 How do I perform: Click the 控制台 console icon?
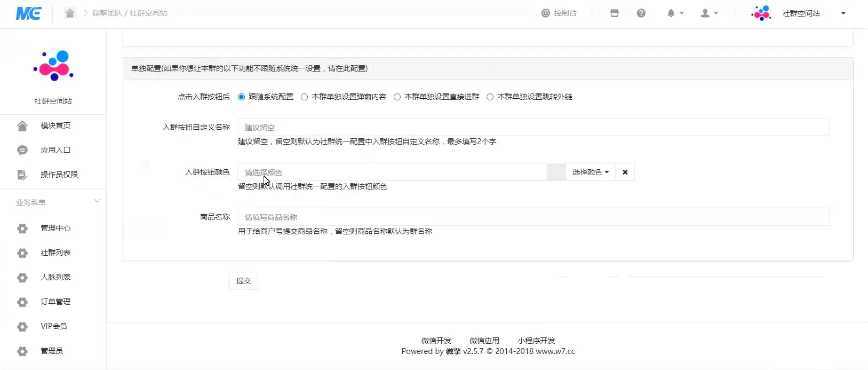pyautogui.click(x=545, y=13)
